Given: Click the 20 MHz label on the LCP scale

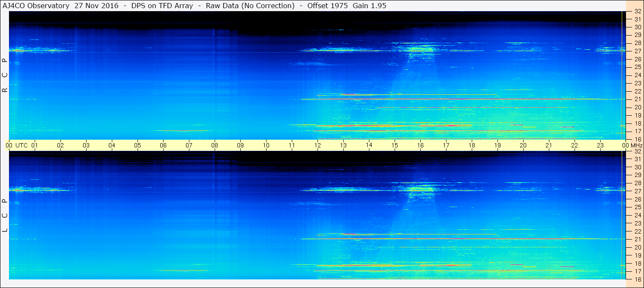Looking at the screenshot, I should pyautogui.click(x=638, y=247).
